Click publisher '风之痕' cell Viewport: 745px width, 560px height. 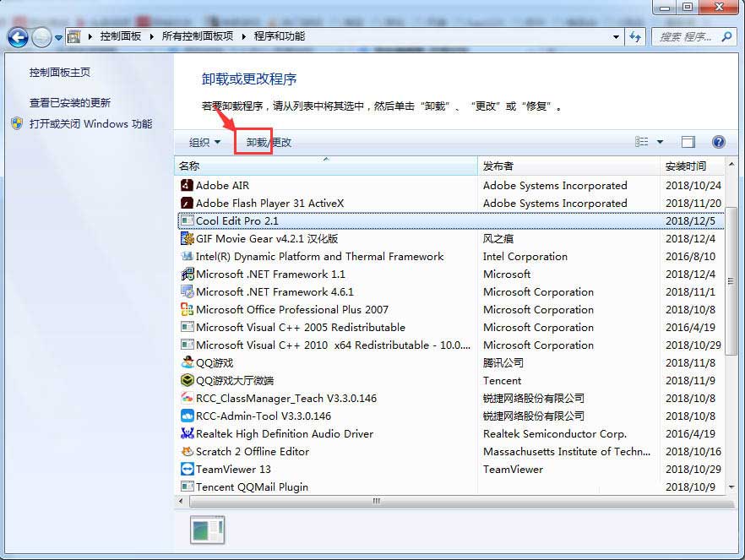point(498,238)
